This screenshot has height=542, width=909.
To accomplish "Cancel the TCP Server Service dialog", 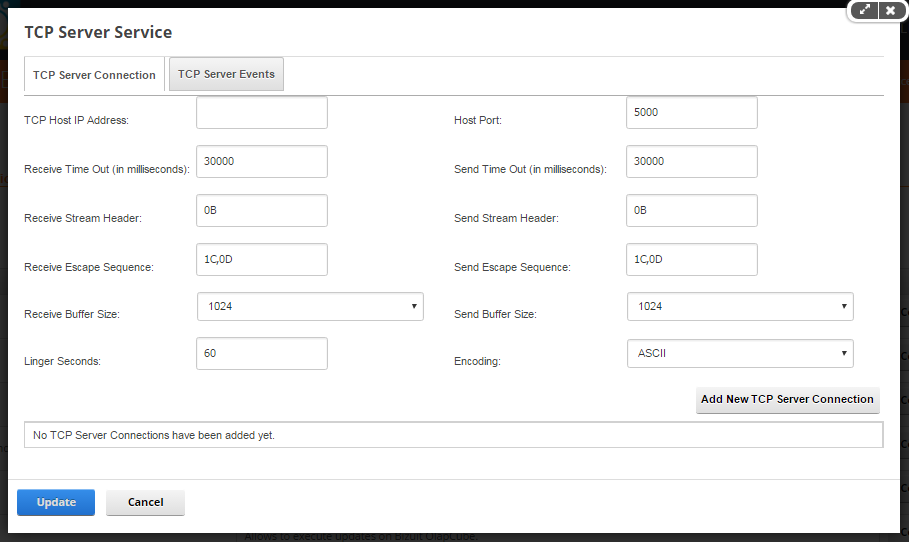I will click(146, 503).
